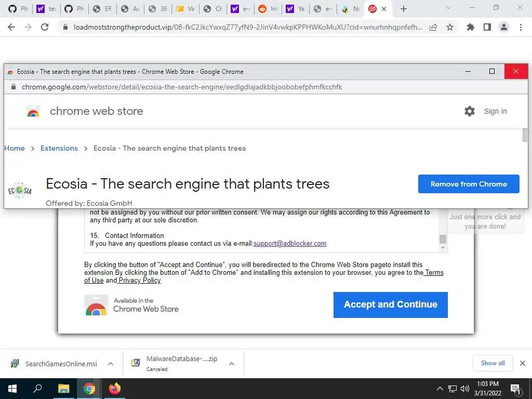The width and height of the screenshot is (532, 399).
Task: Click the terms box scroll-down arrow
Action: [x=443, y=248]
